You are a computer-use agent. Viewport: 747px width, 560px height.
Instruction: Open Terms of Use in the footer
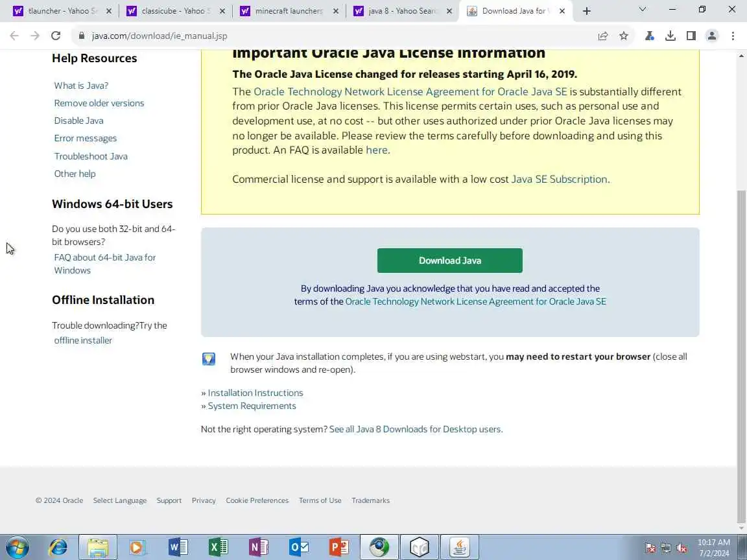[x=320, y=500]
